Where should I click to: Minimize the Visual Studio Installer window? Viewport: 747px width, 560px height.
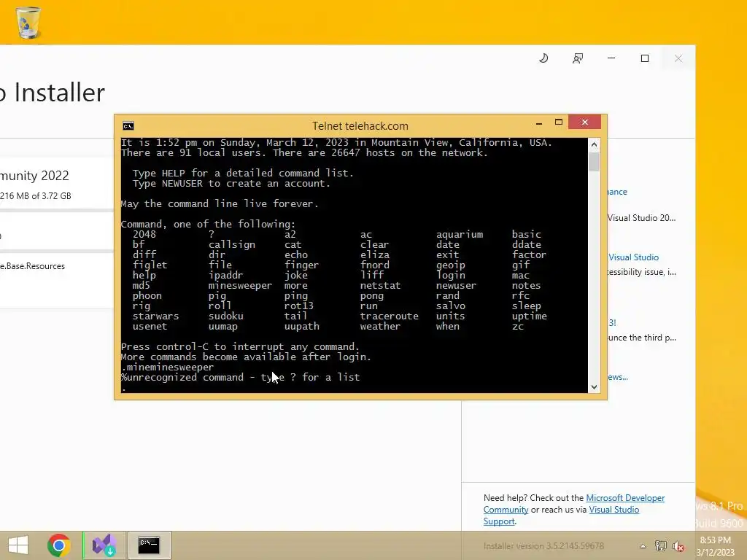pos(611,58)
